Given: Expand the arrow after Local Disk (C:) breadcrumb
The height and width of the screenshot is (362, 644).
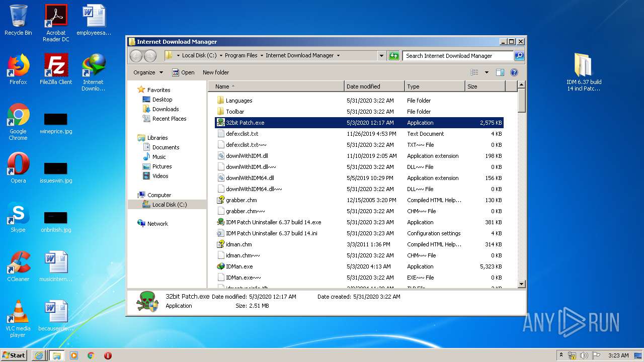Looking at the screenshot, I should [221, 56].
